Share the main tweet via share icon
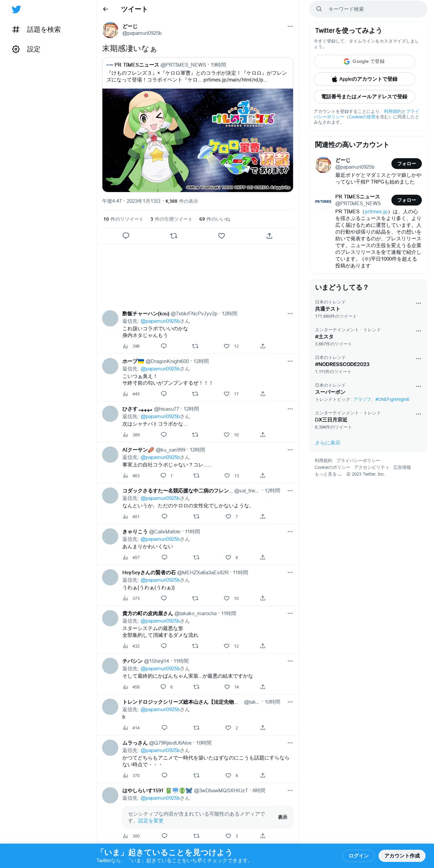The width and height of the screenshot is (434, 868). [269, 236]
